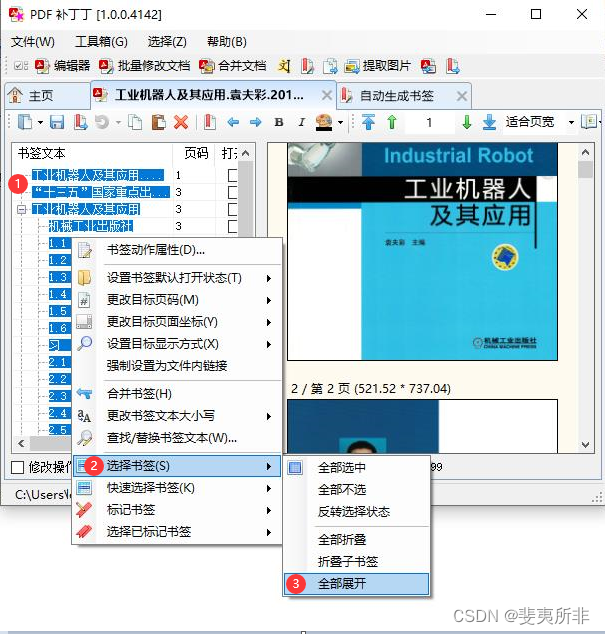Check the box on collapsible 工业机器人及其应用 row

pos(232,209)
